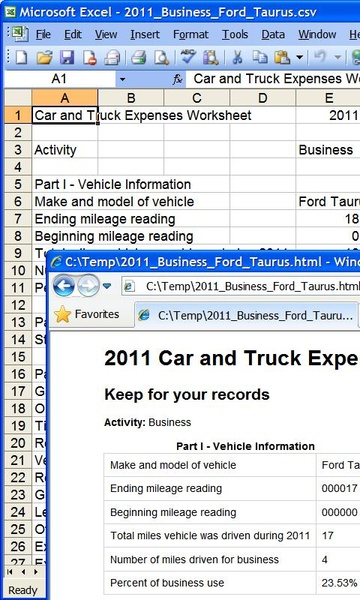Copy selection using Copy icon
Screen dimensions: 360x600
click(260, 57)
